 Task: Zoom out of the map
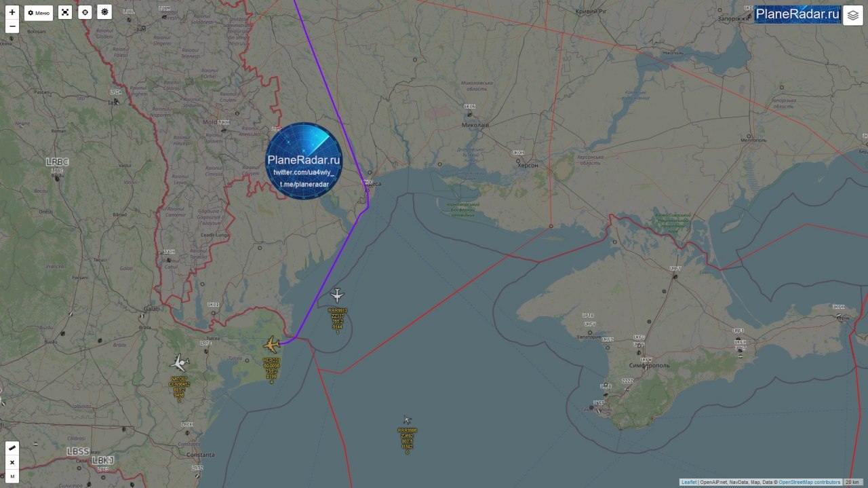point(12,26)
